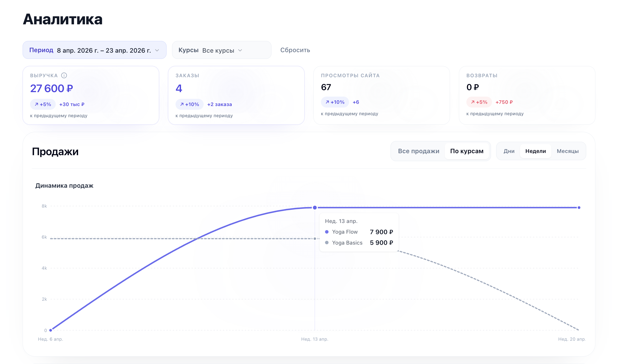Click the +5% arrow badge in Выручка card
The image size is (619, 364).
click(43, 104)
